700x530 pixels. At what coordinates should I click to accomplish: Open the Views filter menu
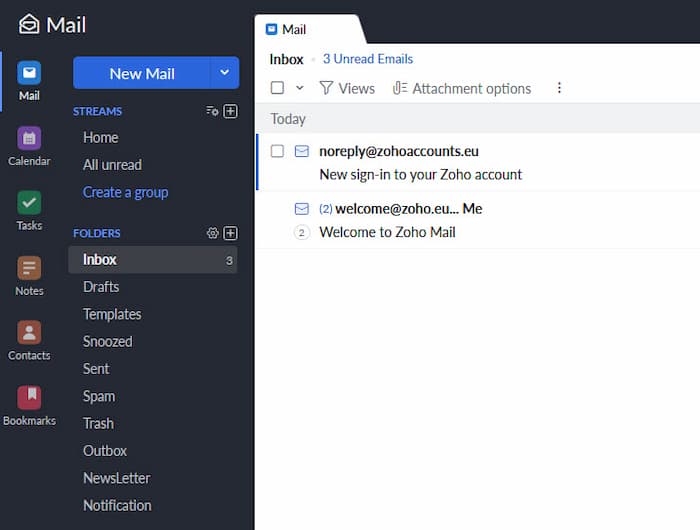tap(347, 88)
